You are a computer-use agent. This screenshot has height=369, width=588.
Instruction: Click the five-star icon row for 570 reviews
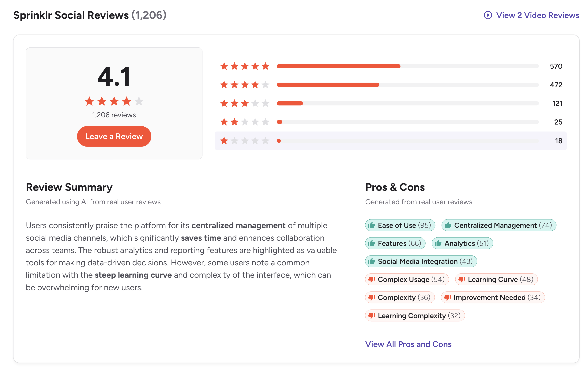pyautogui.click(x=245, y=66)
